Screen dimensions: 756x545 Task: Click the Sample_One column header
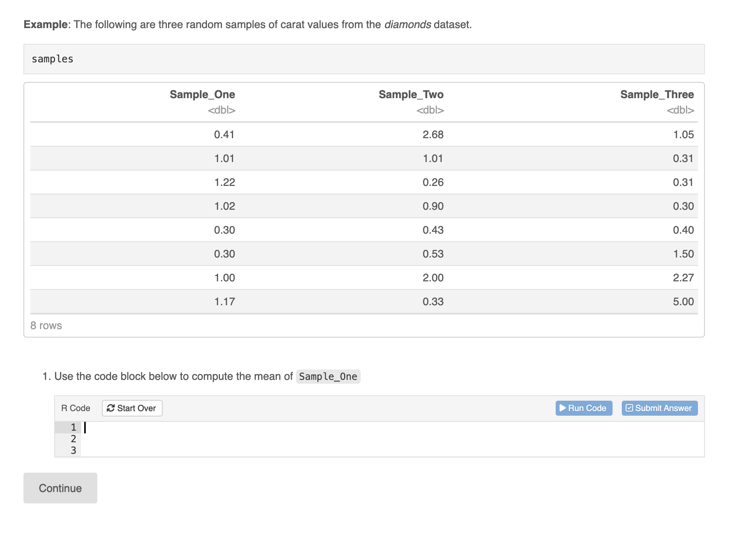pyautogui.click(x=202, y=95)
